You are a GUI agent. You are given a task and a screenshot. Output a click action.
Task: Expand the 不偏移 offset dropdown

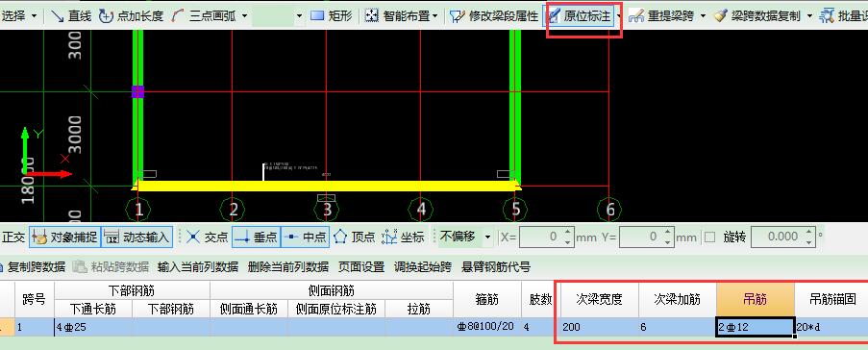[x=487, y=237]
